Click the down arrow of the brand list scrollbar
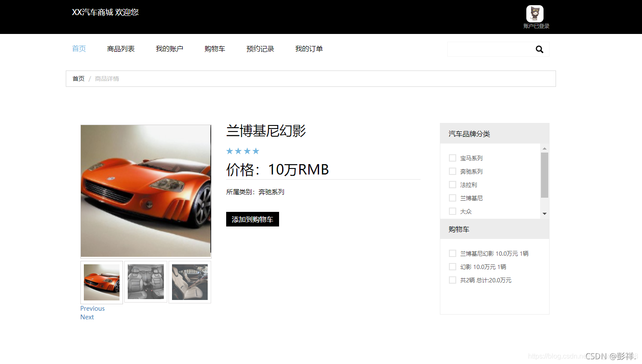642x364 pixels. pos(544,214)
